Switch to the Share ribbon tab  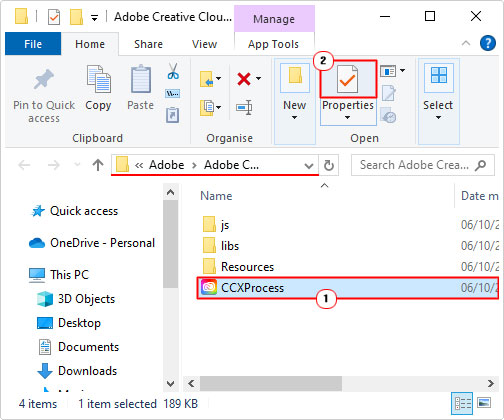pyautogui.click(x=148, y=44)
